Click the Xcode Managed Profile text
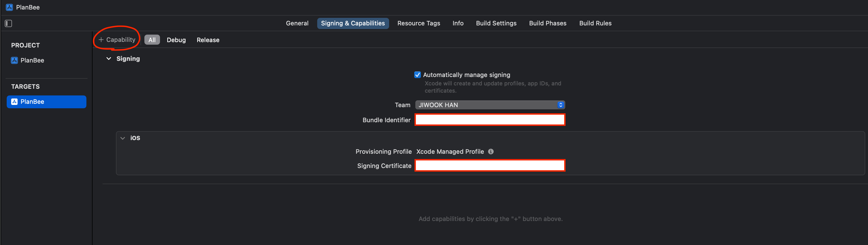 pos(450,152)
